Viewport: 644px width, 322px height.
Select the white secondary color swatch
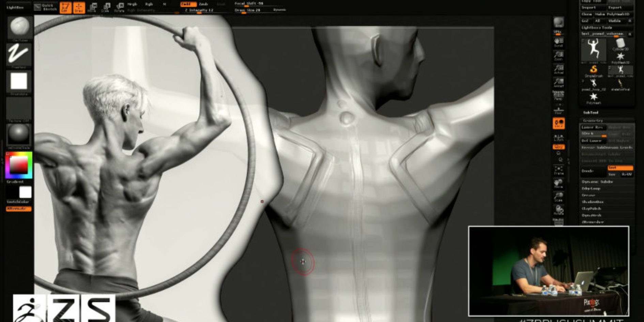click(25, 192)
